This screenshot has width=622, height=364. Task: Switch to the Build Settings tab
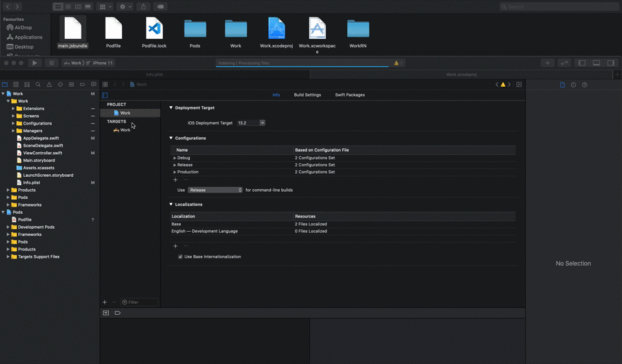tap(307, 95)
